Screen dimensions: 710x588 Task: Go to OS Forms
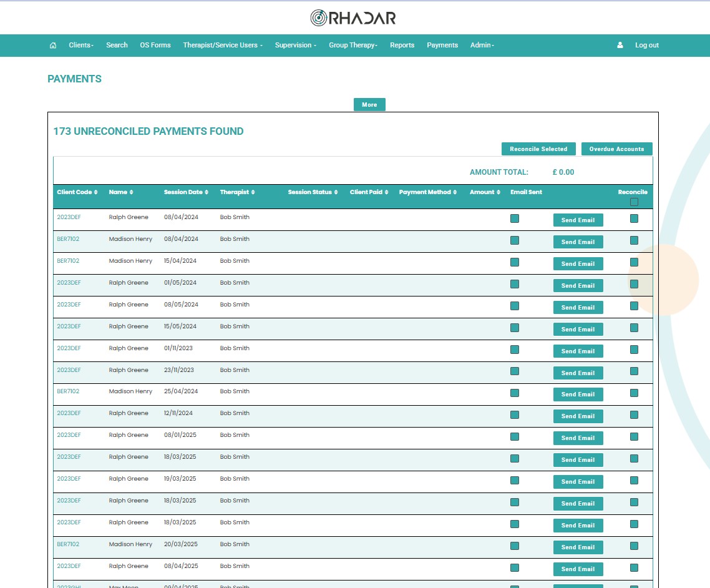(x=155, y=46)
